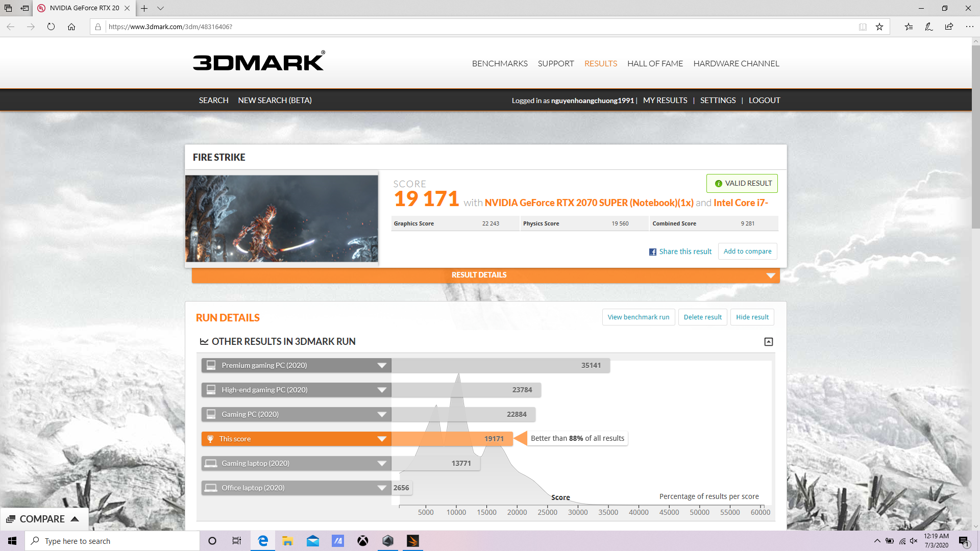Go to MY RESULTS
This screenshot has height=551, width=980.
tap(665, 101)
